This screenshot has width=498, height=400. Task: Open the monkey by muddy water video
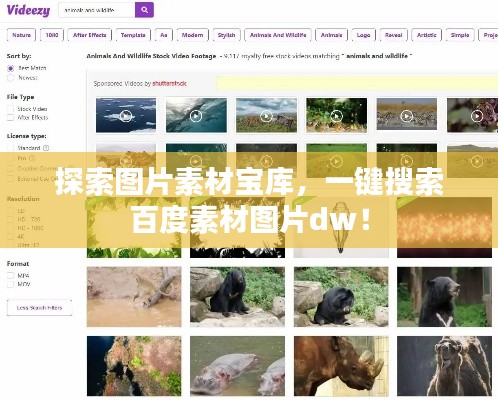pos(134,297)
